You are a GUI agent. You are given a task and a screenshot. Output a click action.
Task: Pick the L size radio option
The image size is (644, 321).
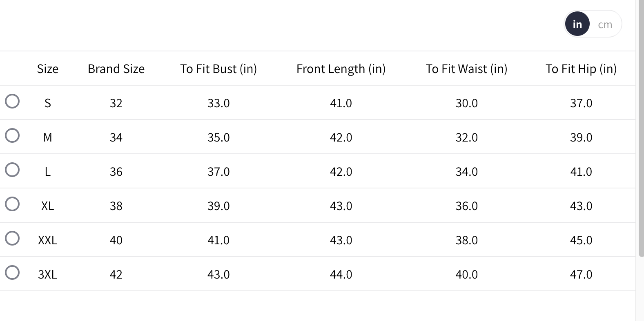(12, 170)
